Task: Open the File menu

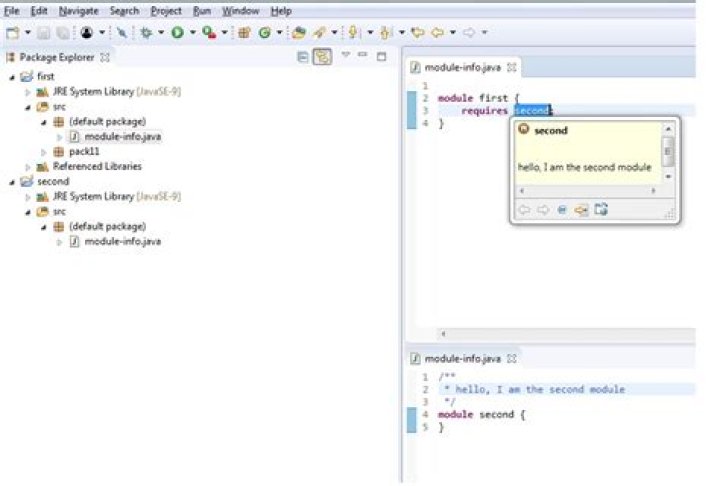Action: (11, 11)
